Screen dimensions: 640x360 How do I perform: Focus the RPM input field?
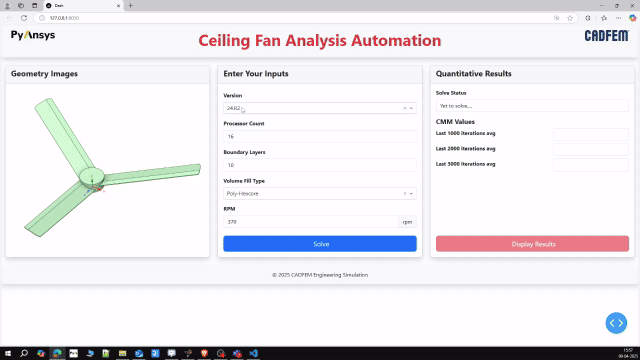click(311, 222)
